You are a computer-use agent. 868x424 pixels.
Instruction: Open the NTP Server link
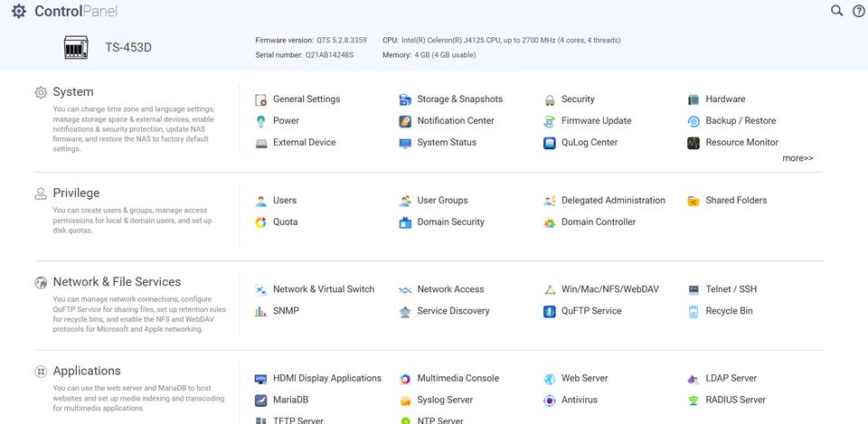[x=440, y=420]
